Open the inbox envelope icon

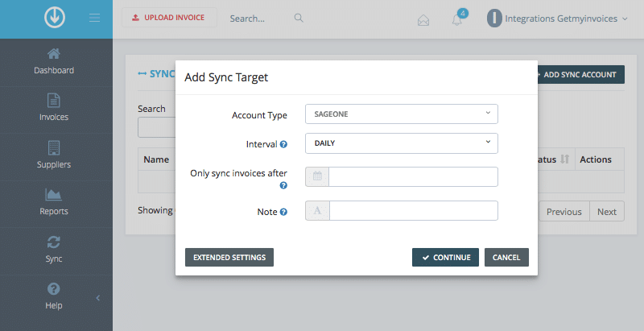423,19
